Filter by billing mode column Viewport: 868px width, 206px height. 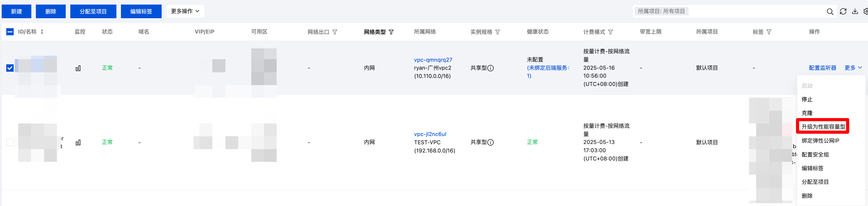(610, 32)
